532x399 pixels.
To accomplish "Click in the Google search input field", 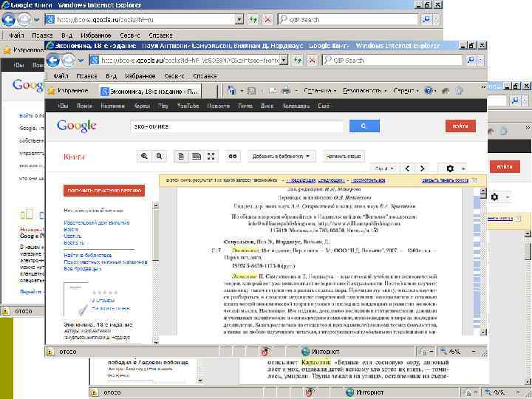I will click(237, 126).
